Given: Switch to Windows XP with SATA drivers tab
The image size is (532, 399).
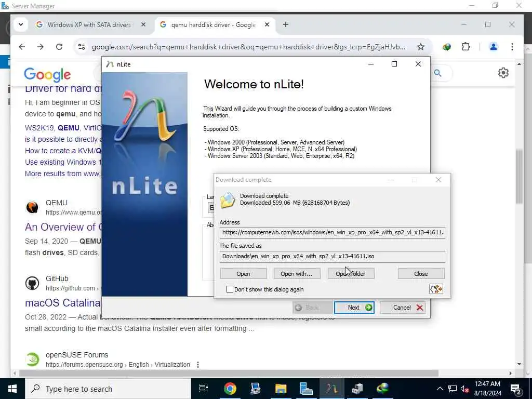Looking at the screenshot, I should pyautogui.click(x=89, y=25).
